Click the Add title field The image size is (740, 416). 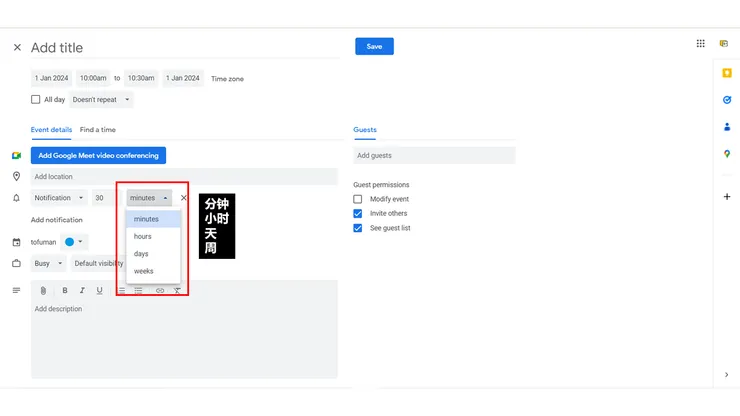185,48
